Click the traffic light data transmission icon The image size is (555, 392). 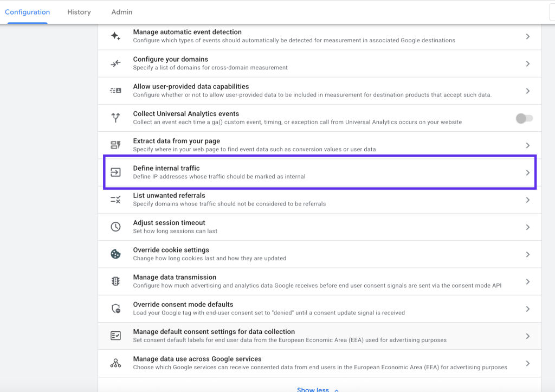click(x=115, y=281)
